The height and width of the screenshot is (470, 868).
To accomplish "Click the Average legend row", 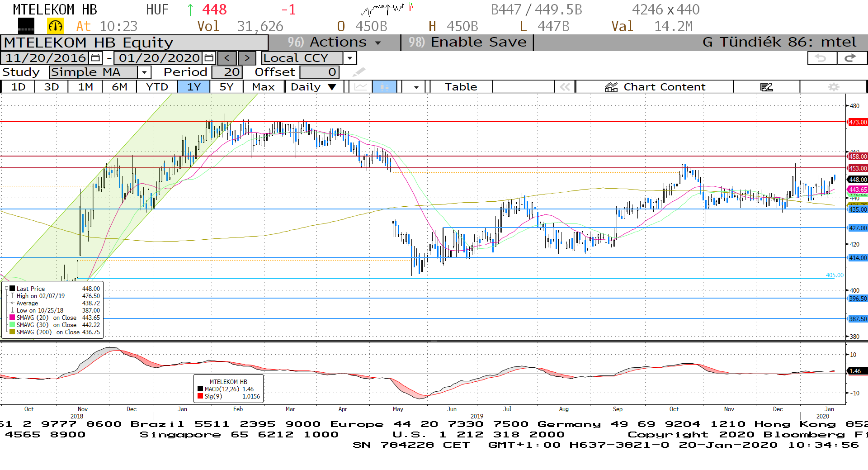I will click(x=55, y=303).
